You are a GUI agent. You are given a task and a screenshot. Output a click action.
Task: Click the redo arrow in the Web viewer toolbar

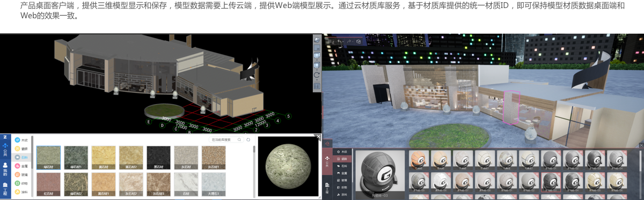click(349, 41)
